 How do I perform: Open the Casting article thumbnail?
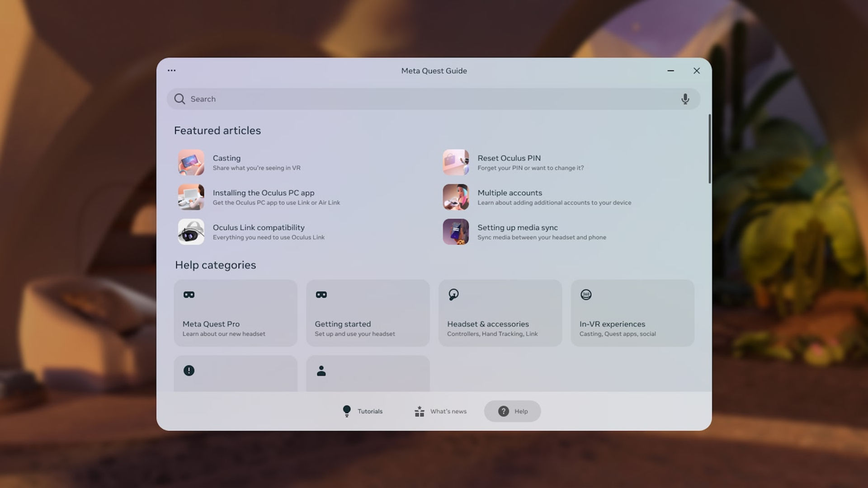point(191,162)
